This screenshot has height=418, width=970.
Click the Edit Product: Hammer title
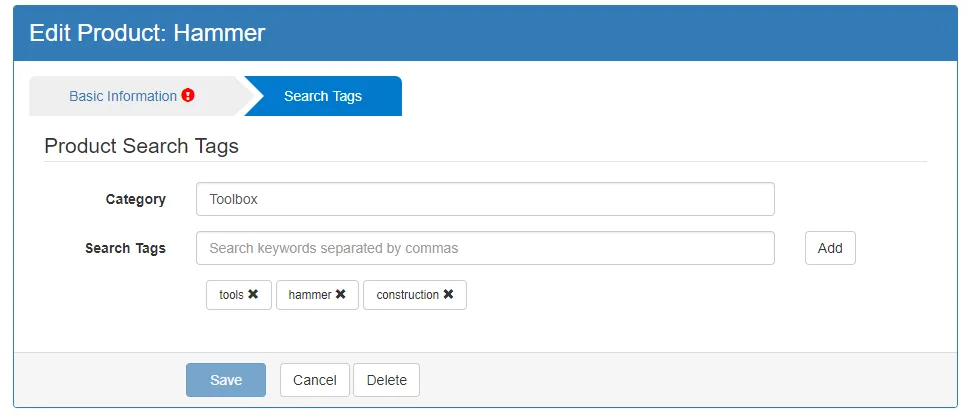[147, 33]
